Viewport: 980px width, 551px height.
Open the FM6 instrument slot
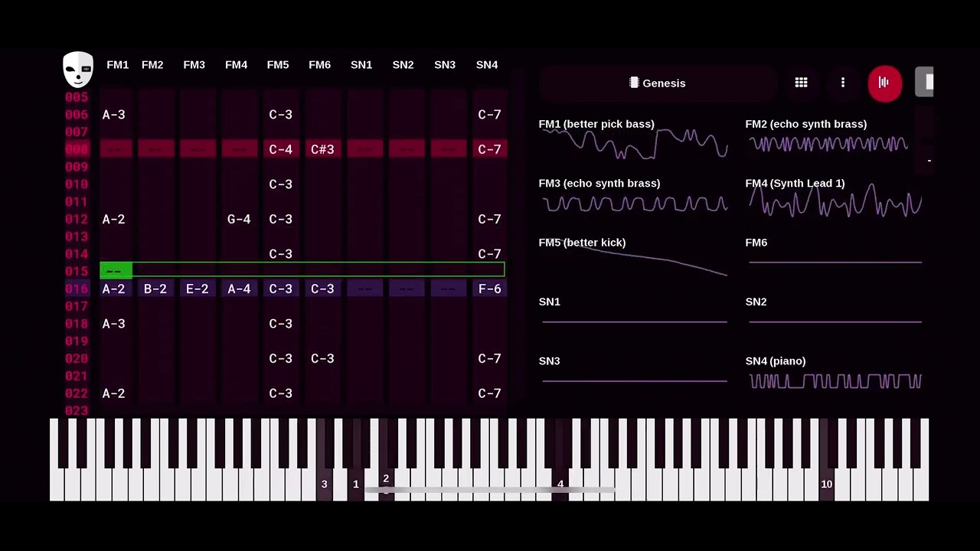click(756, 243)
